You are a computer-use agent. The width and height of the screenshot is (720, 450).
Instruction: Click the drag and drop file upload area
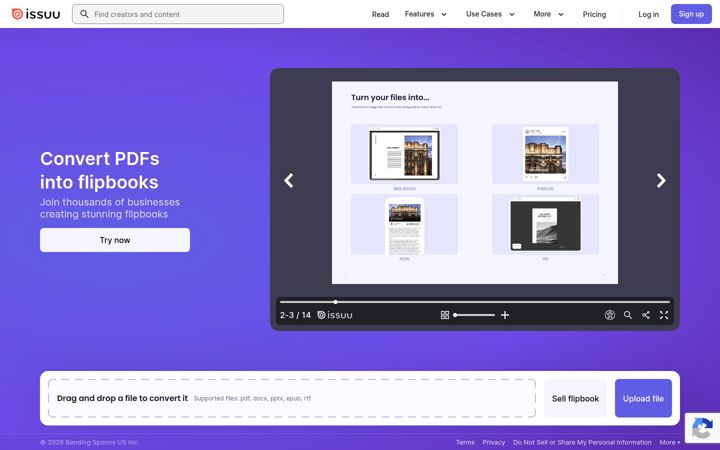[x=292, y=399]
